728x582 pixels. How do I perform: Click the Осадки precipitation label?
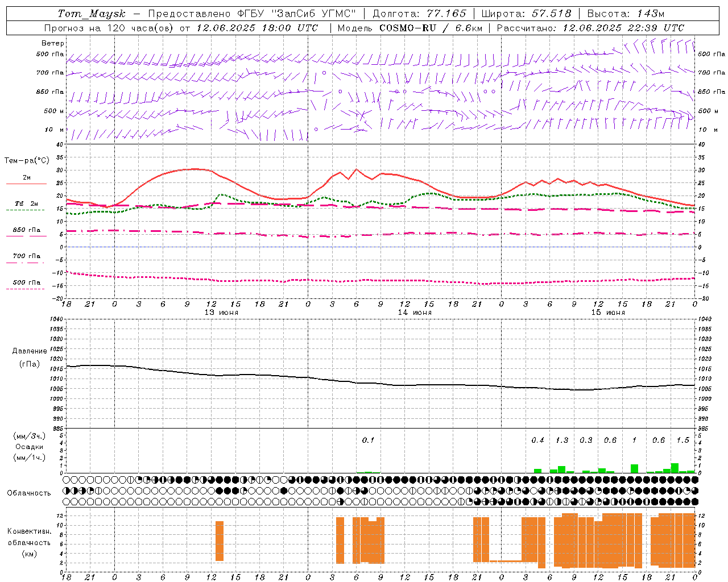click(30, 447)
